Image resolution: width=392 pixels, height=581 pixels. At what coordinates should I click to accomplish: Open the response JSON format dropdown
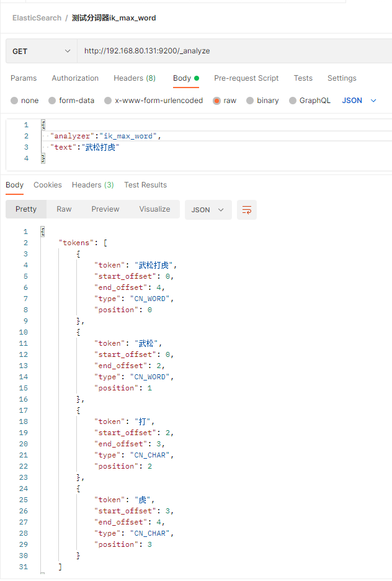tap(208, 210)
